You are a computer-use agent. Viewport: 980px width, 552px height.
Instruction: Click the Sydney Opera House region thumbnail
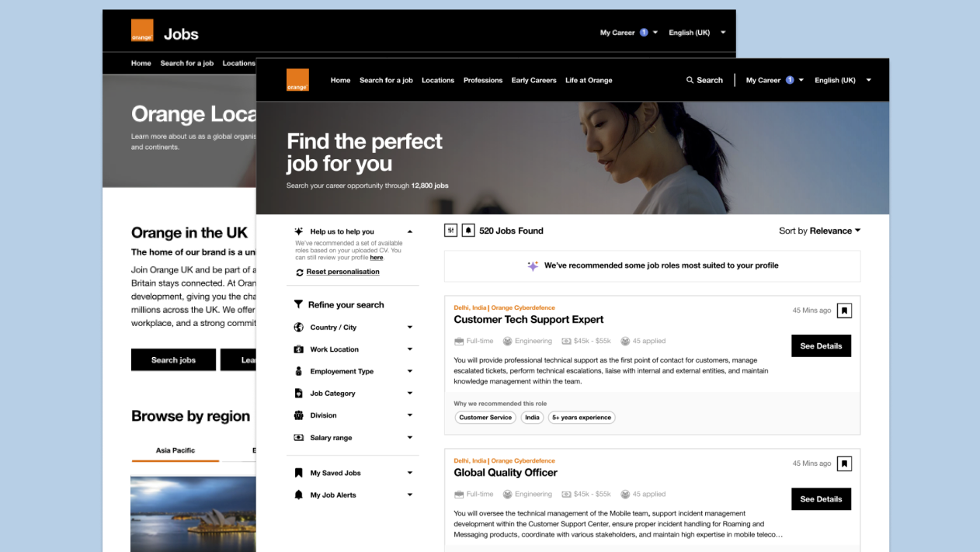click(193, 515)
